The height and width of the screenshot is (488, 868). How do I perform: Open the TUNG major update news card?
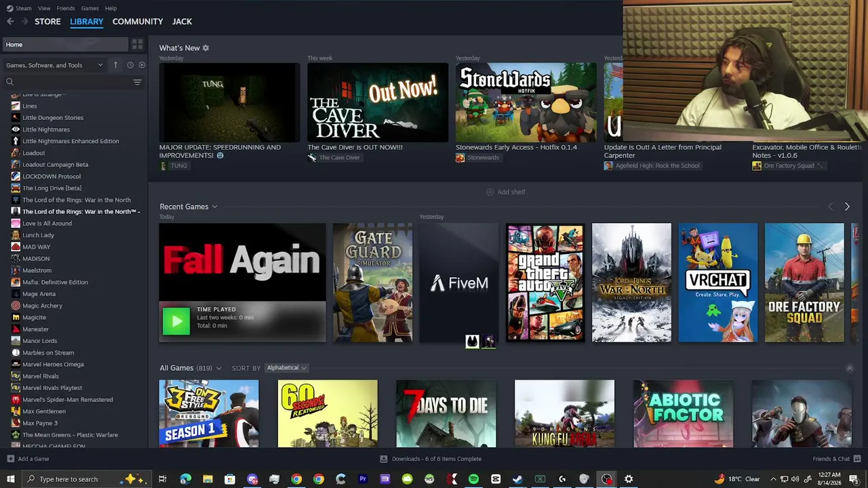pos(229,103)
